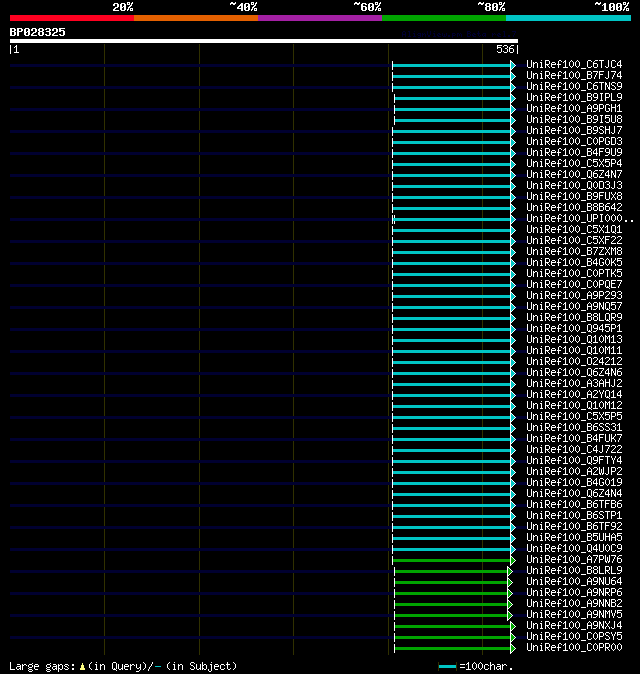640x674 pixels.
Task: Click the white query sequence bar
Action: tap(264, 41)
